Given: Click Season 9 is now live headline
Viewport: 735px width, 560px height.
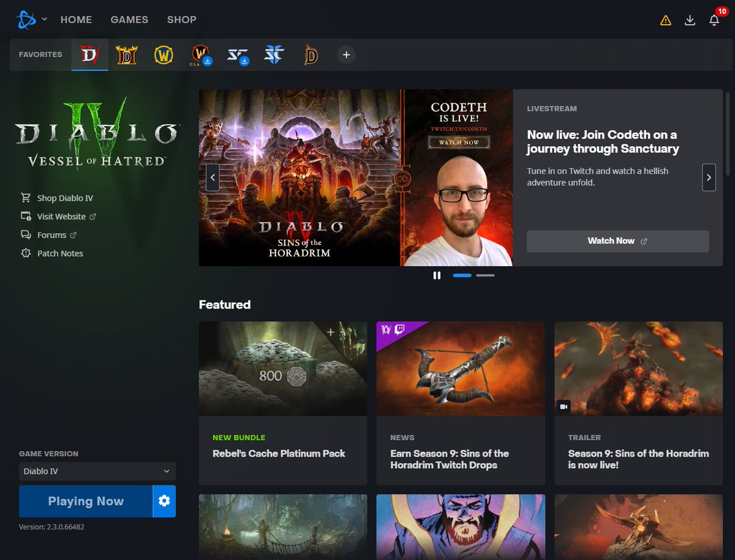Looking at the screenshot, I should click(638, 459).
